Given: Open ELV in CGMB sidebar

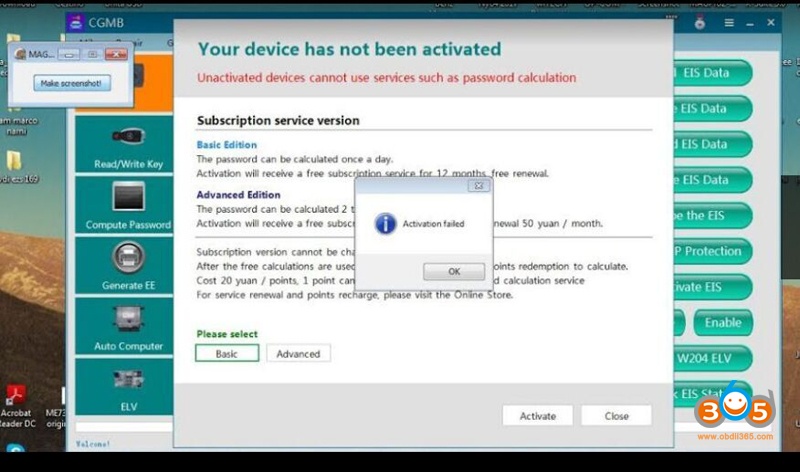Looking at the screenshot, I should pyautogui.click(x=126, y=387).
